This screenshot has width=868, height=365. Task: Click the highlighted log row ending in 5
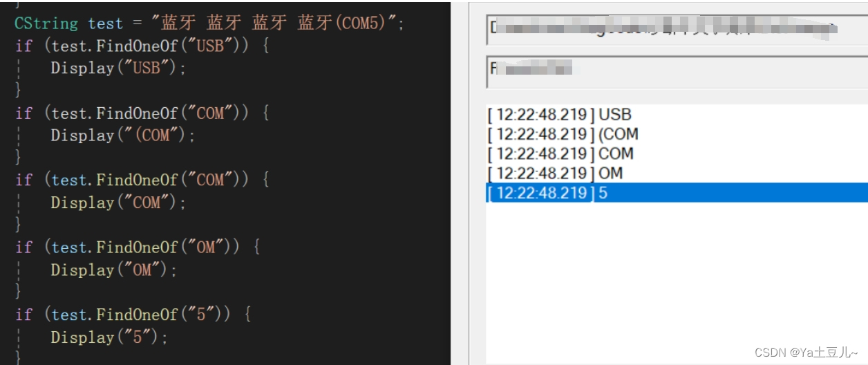click(x=677, y=193)
